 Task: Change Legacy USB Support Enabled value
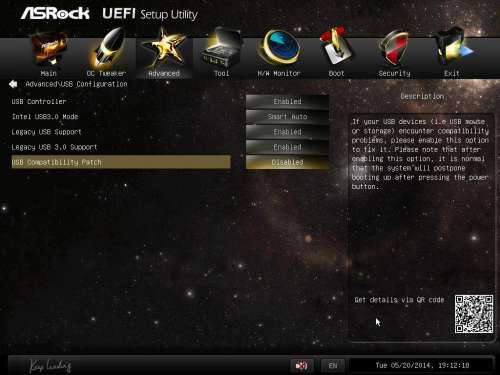tap(287, 132)
